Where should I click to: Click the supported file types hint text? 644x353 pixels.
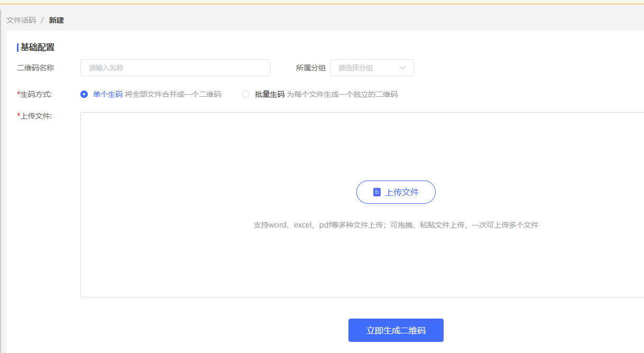tap(396, 225)
